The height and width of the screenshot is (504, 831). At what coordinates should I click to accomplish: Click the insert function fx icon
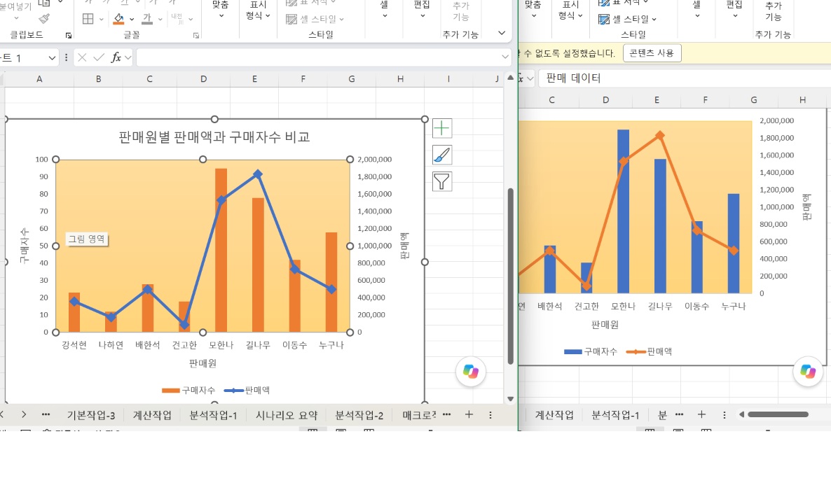(x=116, y=57)
